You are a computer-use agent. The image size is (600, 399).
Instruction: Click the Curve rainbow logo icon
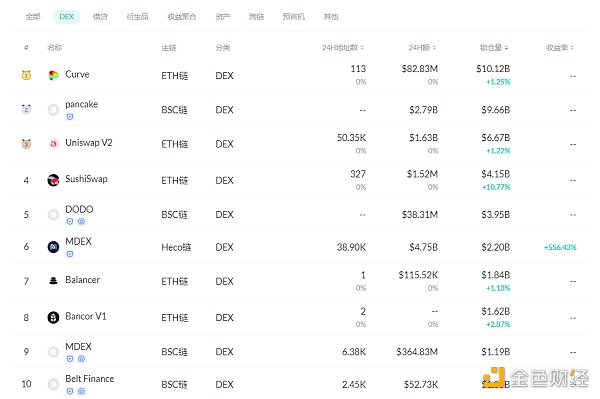(53, 75)
